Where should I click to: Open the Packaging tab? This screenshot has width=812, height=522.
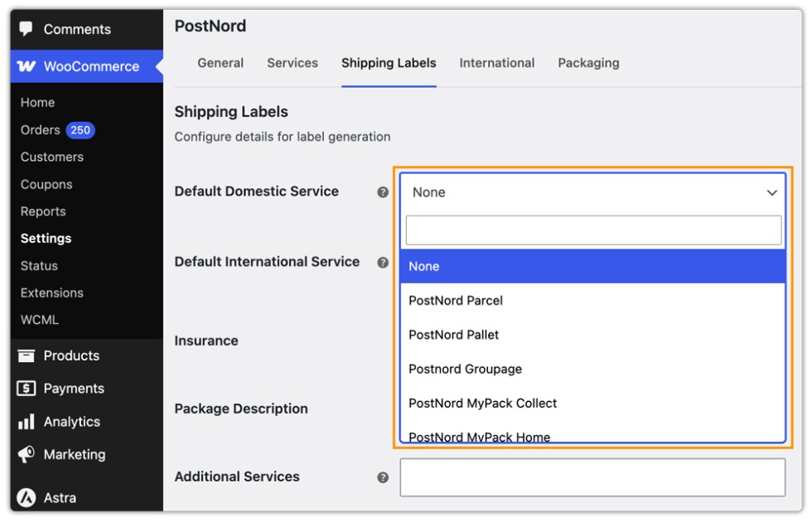pos(589,63)
